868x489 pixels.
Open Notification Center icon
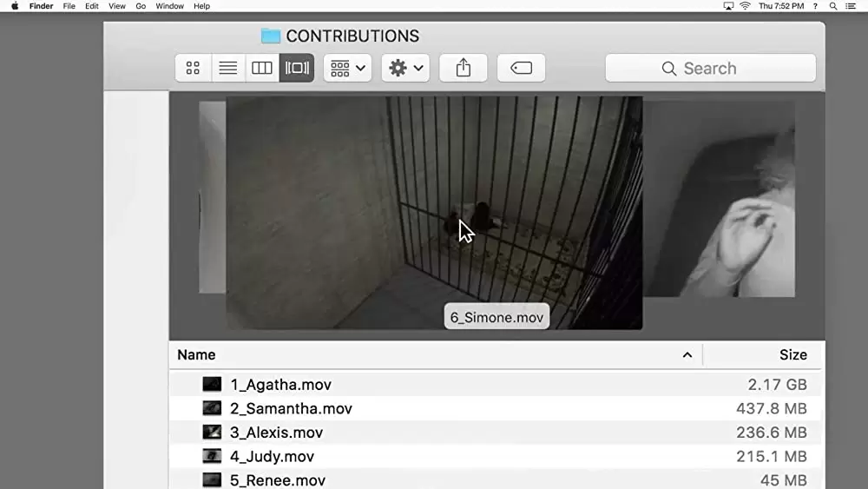pos(851,6)
